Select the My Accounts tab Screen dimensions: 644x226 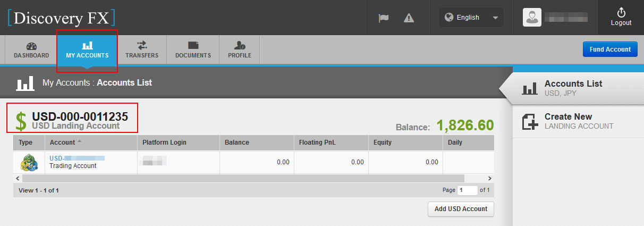coord(87,50)
